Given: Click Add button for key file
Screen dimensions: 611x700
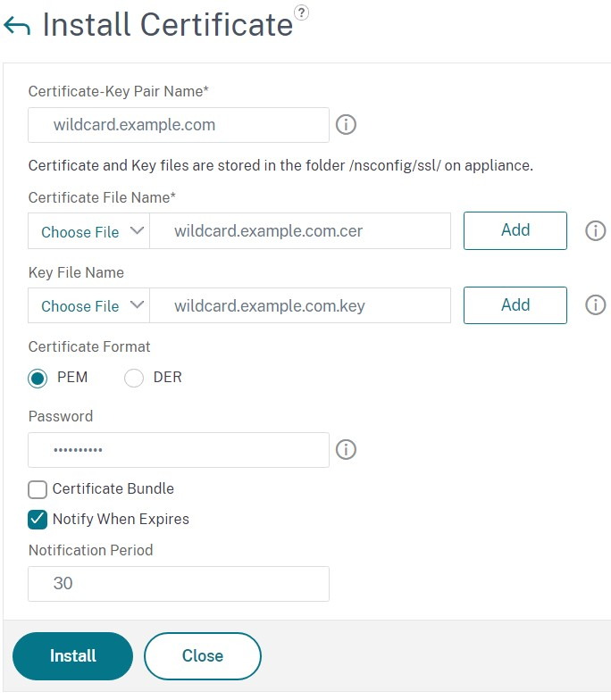Looking at the screenshot, I should [515, 305].
